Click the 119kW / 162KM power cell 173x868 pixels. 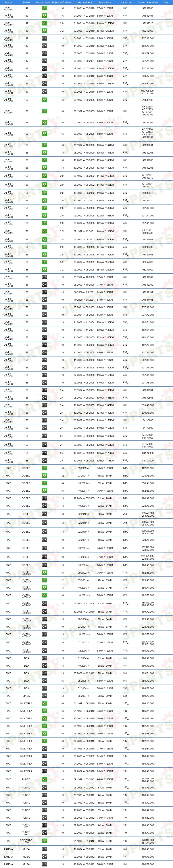pyautogui.click(x=105, y=208)
